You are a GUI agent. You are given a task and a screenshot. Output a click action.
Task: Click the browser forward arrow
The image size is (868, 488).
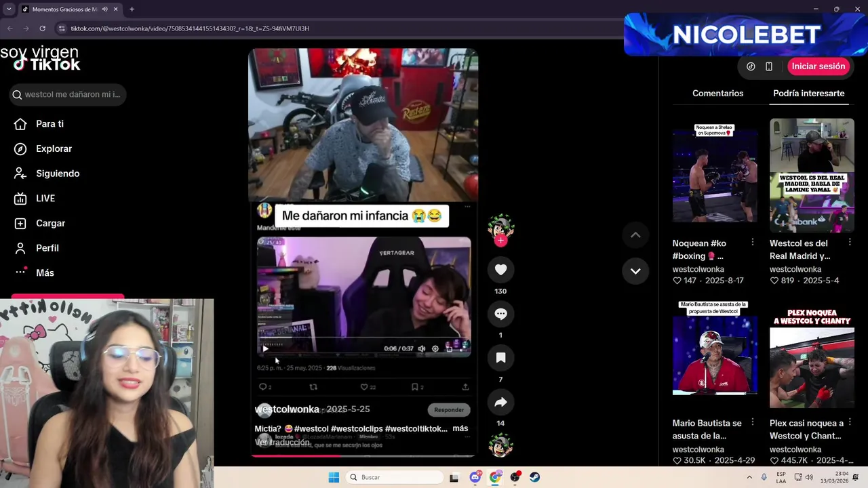click(26, 28)
